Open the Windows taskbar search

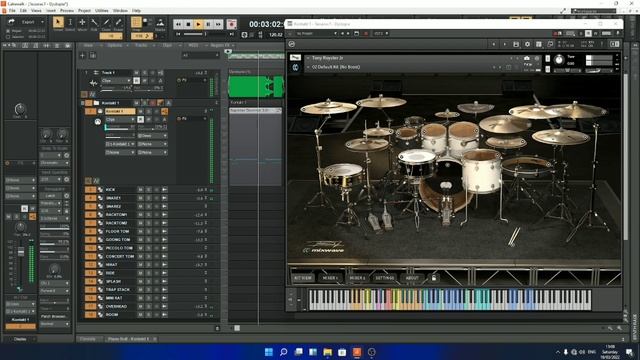283,352
